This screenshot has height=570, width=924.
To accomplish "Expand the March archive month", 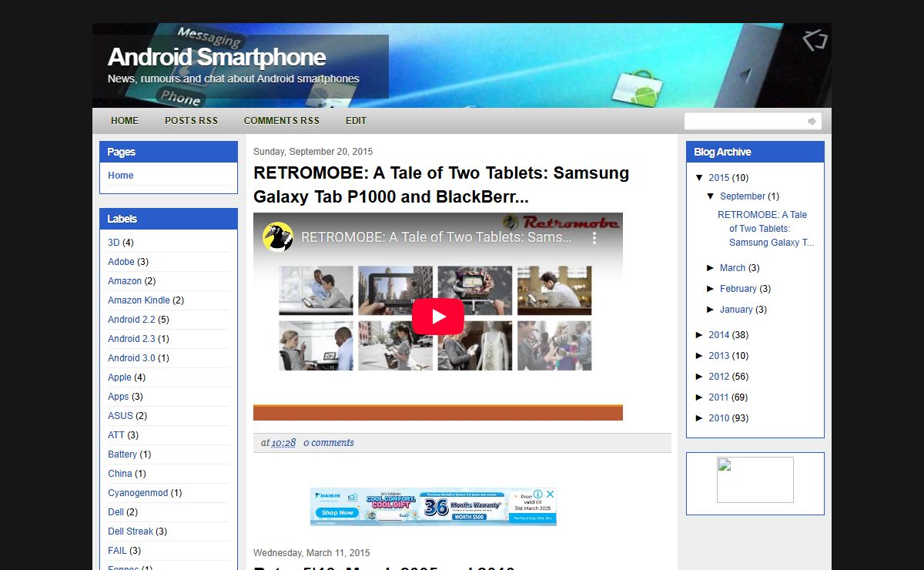I will [711, 268].
